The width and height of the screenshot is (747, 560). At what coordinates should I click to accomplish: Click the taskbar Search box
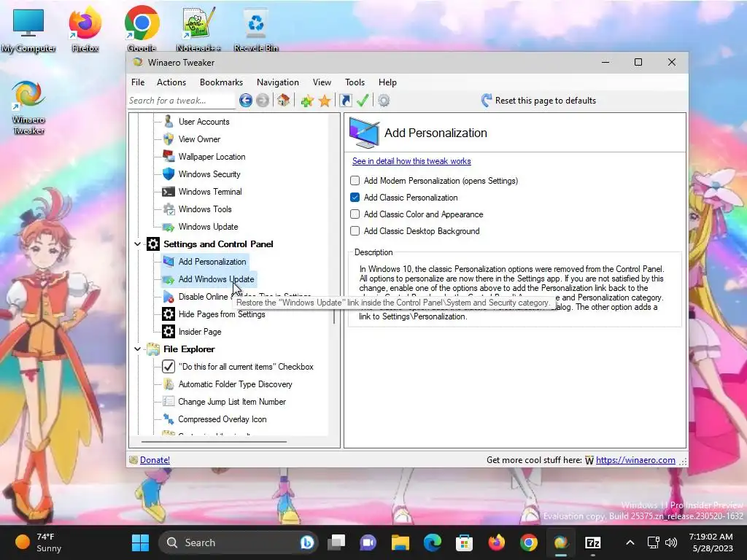click(x=238, y=542)
